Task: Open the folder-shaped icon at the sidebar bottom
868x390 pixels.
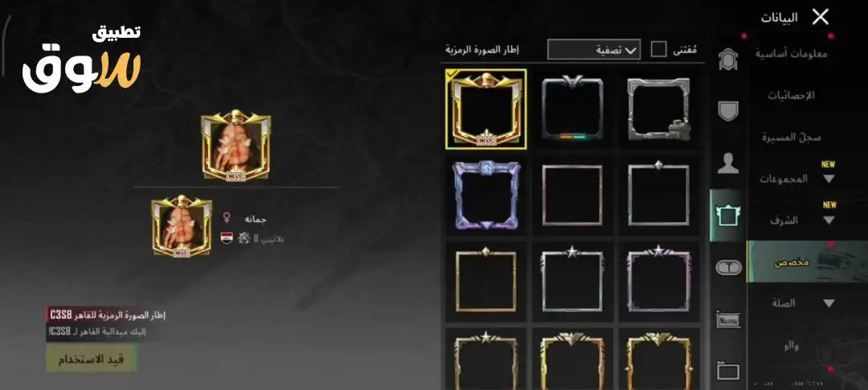Action: click(728, 370)
